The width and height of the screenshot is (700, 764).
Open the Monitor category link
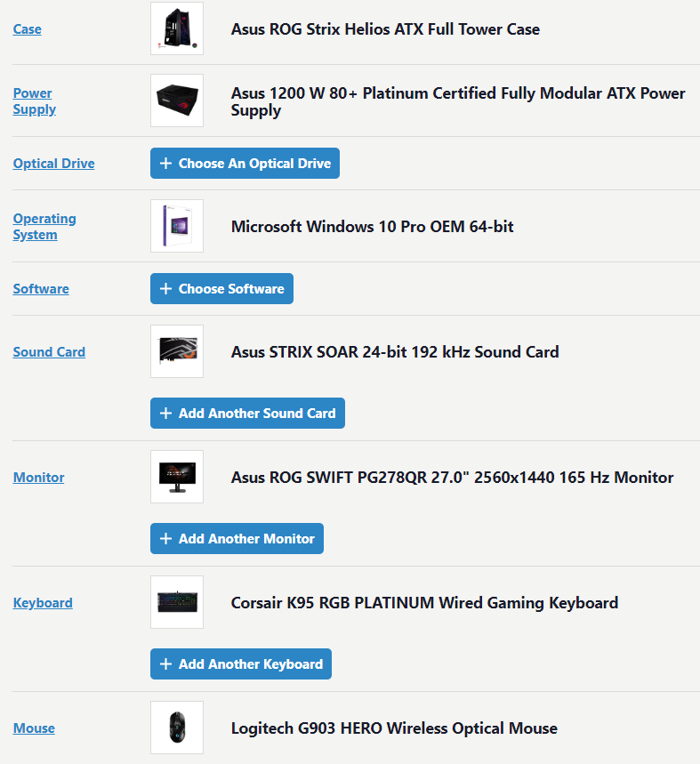click(x=38, y=477)
